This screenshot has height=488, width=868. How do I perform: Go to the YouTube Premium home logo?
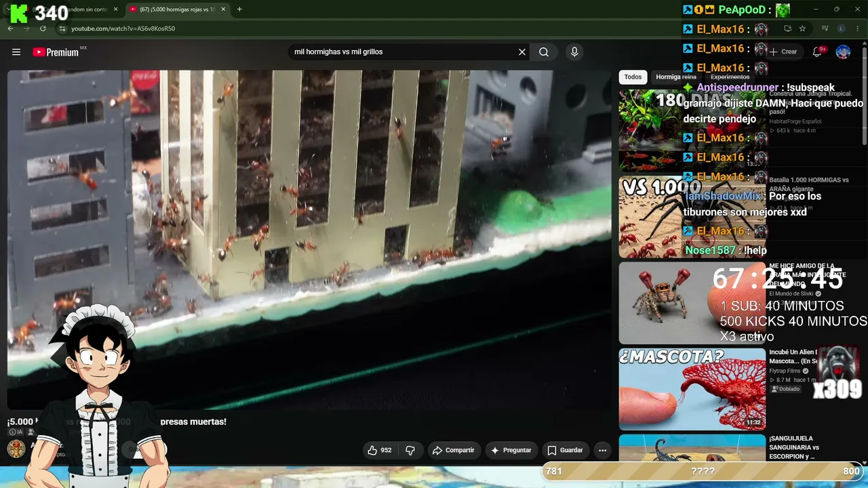tap(56, 52)
